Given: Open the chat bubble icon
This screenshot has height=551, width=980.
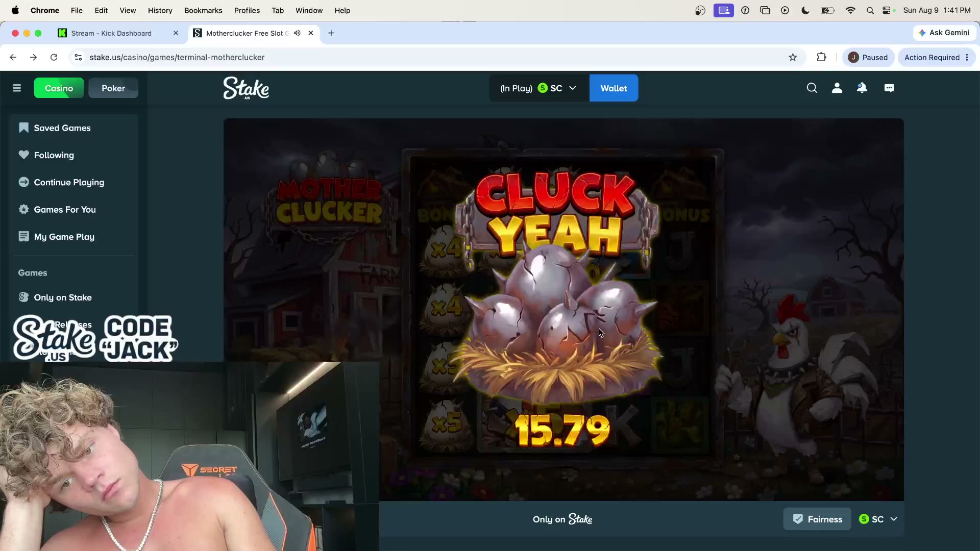Looking at the screenshot, I should pyautogui.click(x=889, y=88).
